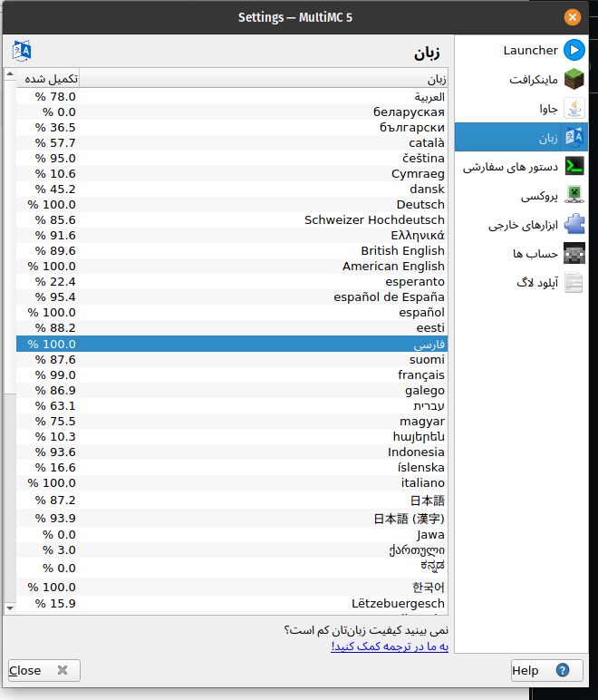Select the British English language row

(x=232, y=250)
